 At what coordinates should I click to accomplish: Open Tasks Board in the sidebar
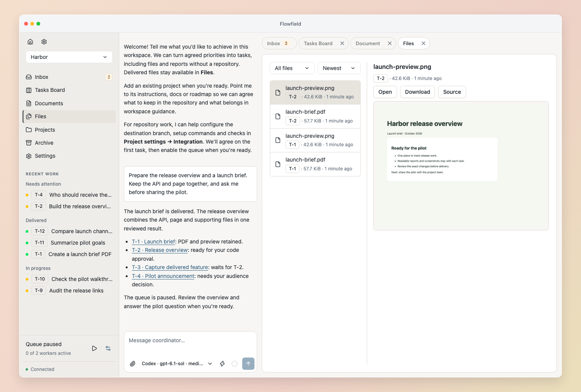[x=69, y=90]
